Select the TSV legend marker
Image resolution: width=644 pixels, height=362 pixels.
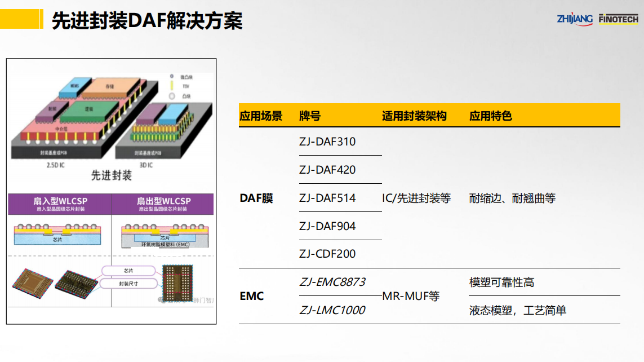172,86
